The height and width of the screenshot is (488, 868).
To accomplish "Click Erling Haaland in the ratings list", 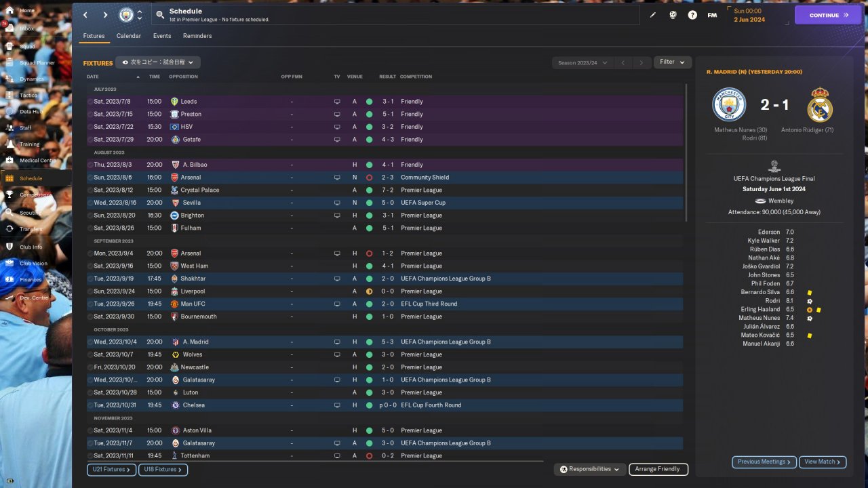I will [x=760, y=309].
